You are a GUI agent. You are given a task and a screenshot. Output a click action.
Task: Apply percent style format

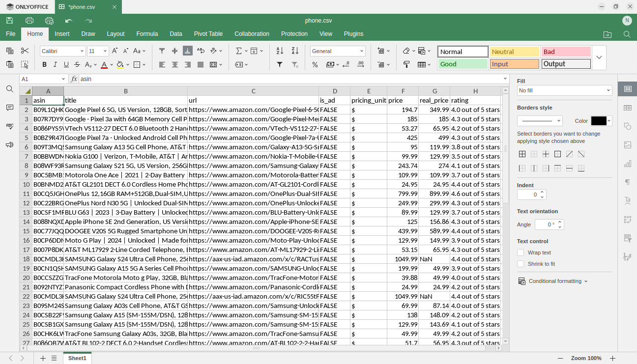click(315, 64)
